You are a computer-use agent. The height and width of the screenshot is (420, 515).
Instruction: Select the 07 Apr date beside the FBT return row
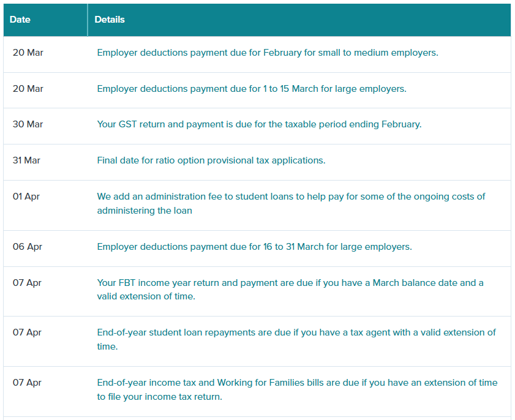28,283
